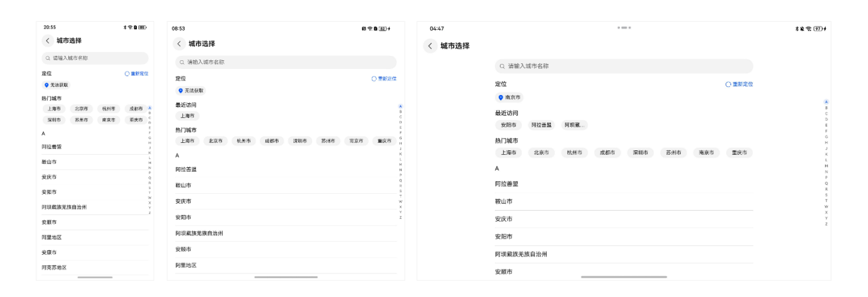This screenshot has width=868, height=297.
Task: Click search magnifier icon on 08:53 middle screen
Action: [182, 62]
